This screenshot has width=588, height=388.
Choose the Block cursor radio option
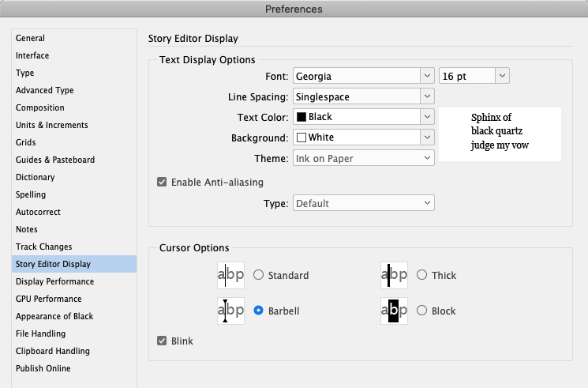[422, 311]
